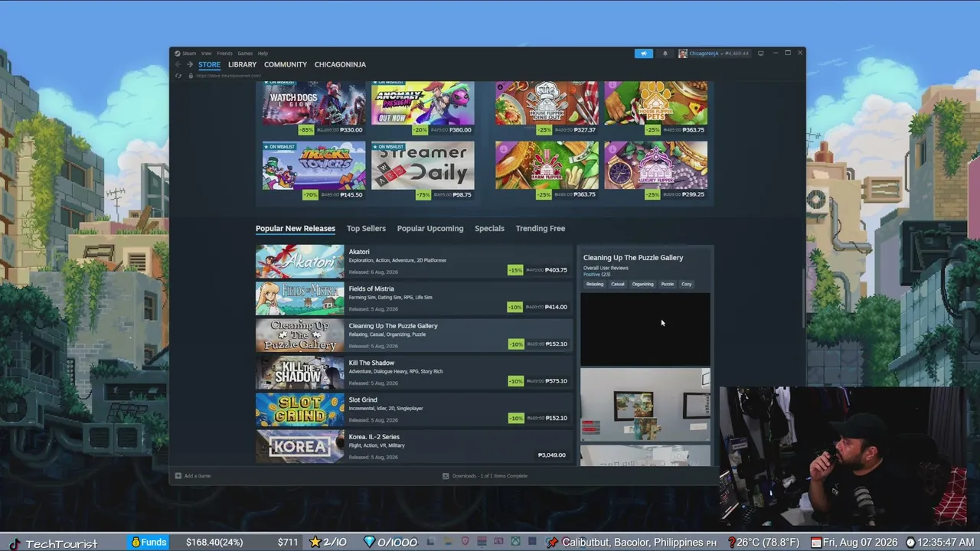The width and height of the screenshot is (980, 551).
Task: Click the Organizing tag in the preview panel
Action: 643,284
